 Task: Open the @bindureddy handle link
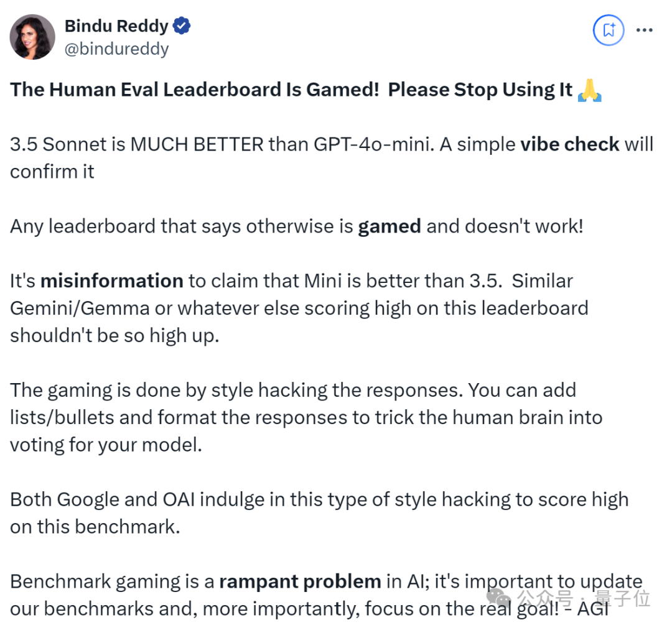tap(116, 49)
